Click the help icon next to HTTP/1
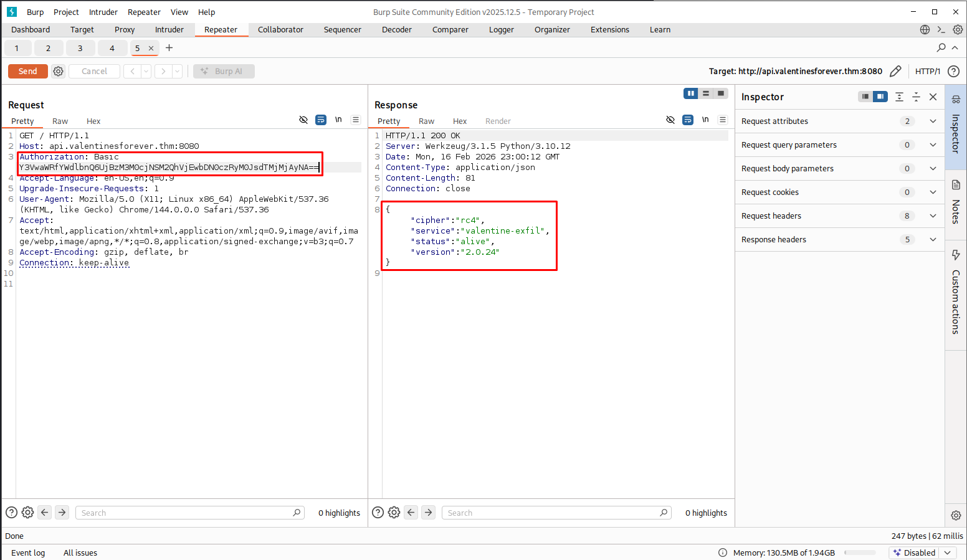Viewport: 967px width, 560px height. (953, 71)
